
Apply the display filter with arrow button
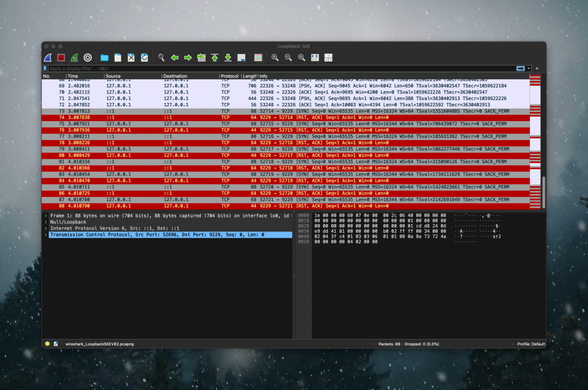(x=520, y=68)
